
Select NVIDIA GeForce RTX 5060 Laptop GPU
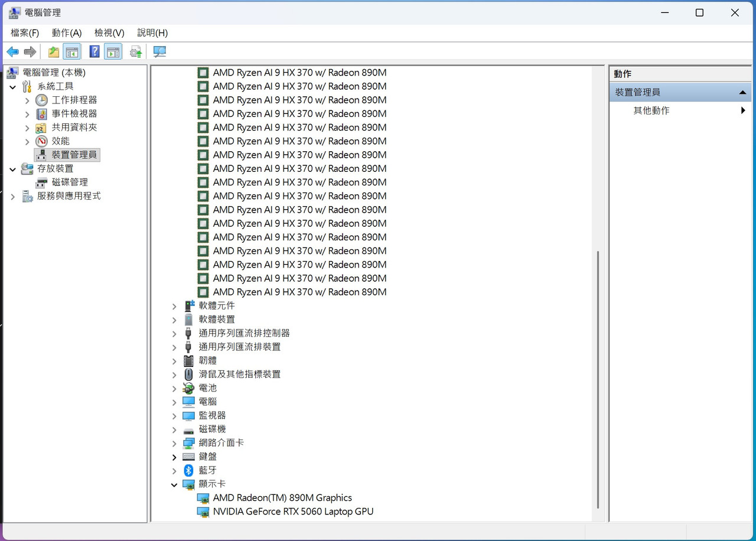[293, 511]
